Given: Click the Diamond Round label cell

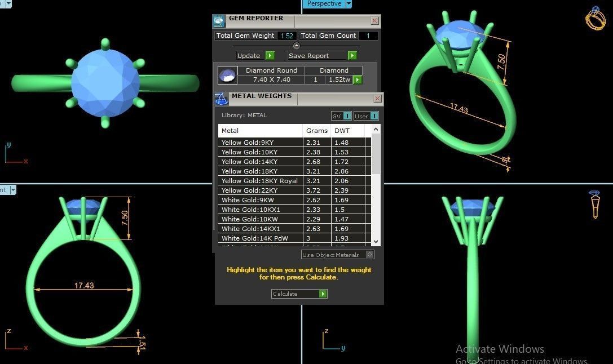Looking at the screenshot, I should coord(271,70).
